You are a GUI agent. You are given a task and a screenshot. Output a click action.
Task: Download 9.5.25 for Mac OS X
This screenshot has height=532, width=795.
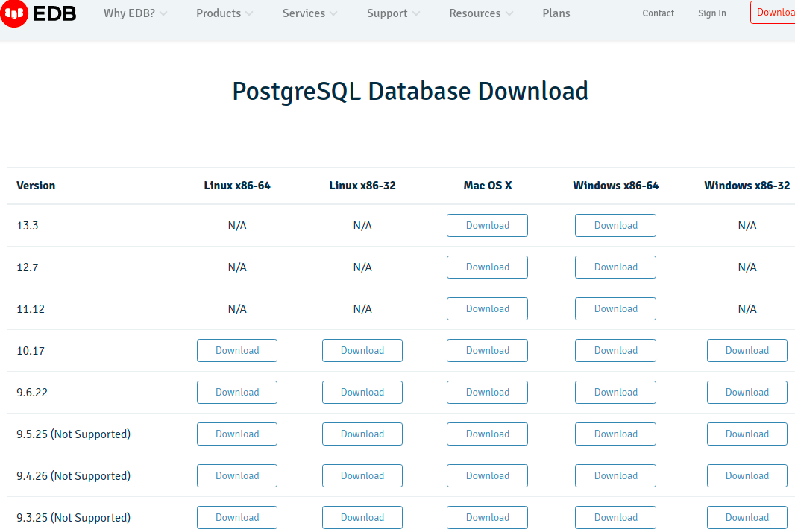tap(487, 434)
